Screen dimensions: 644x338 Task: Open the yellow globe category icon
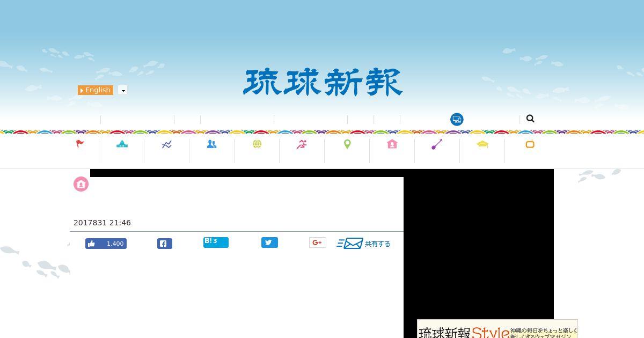tap(257, 144)
